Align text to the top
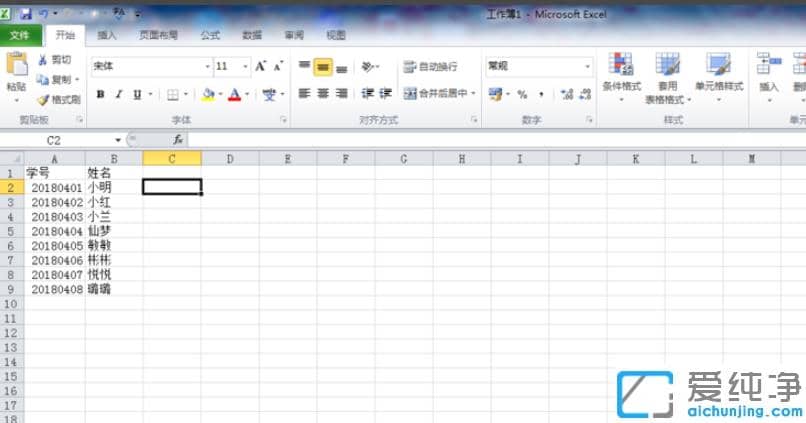The height and width of the screenshot is (423, 806). click(x=304, y=66)
